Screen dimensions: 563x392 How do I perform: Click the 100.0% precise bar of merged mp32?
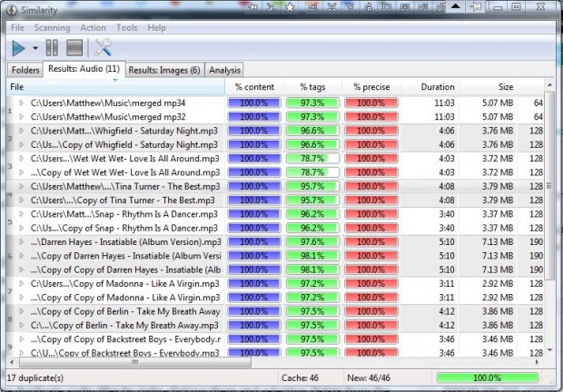(x=371, y=117)
